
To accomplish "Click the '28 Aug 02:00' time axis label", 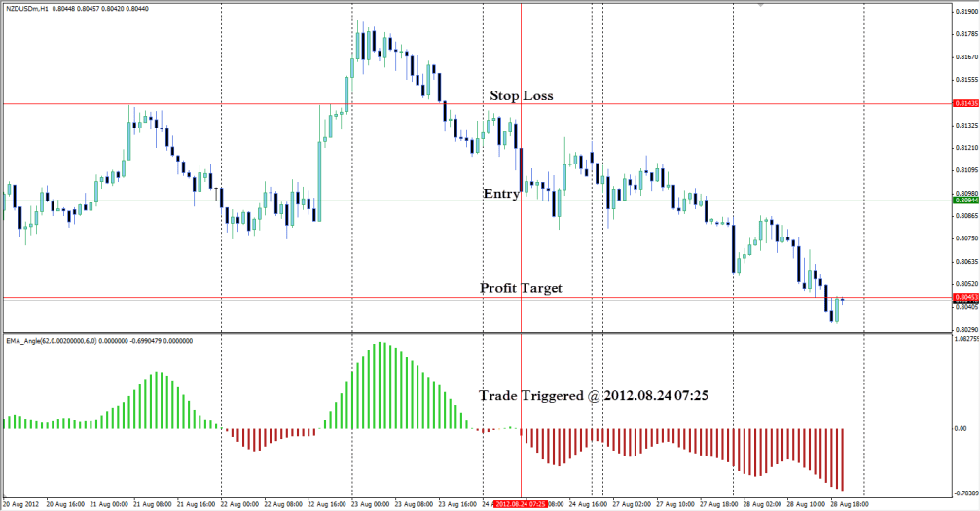I will click(x=763, y=504).
